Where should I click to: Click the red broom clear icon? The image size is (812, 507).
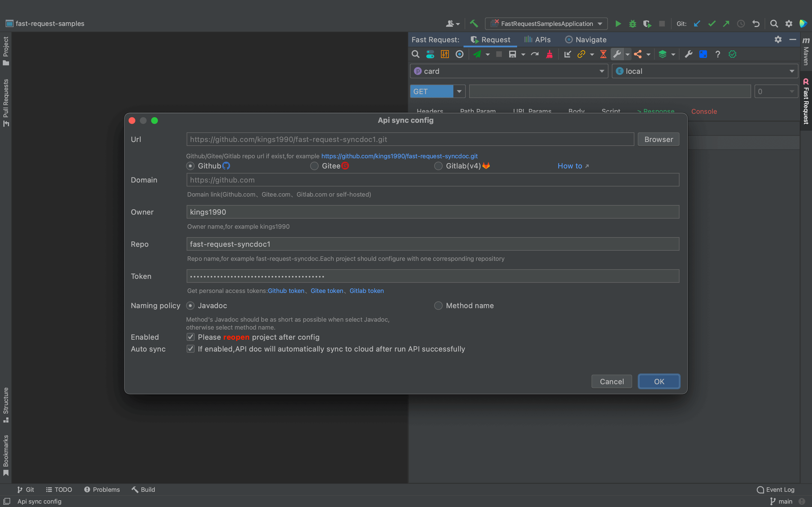pos(549,54)
